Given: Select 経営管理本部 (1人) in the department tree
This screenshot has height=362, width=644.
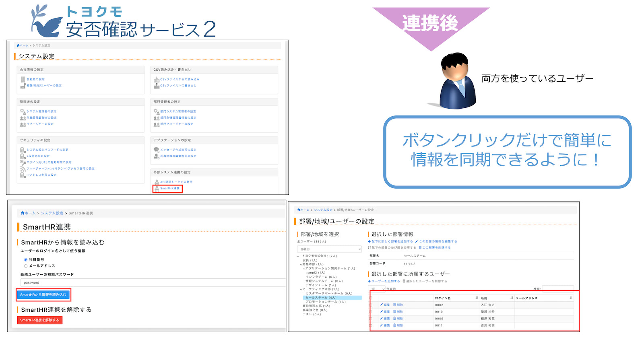Looking at the screenshot, I should click(x=316, y=306).
